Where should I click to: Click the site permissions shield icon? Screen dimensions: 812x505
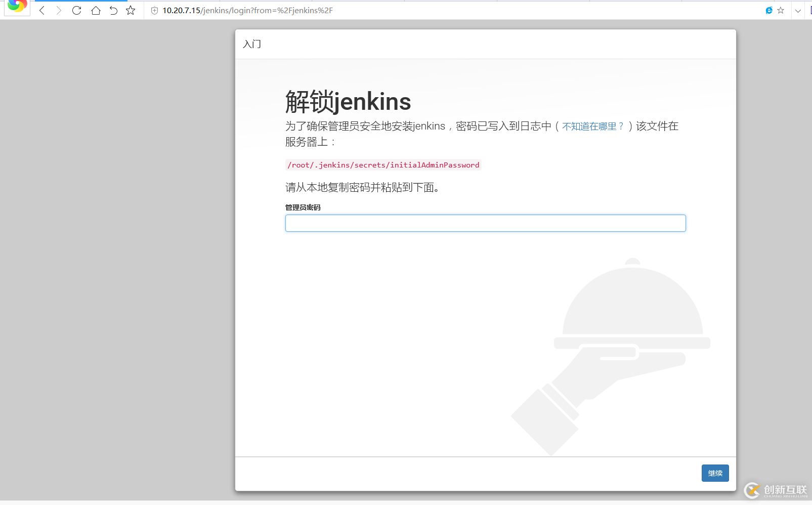coord(154,10)
